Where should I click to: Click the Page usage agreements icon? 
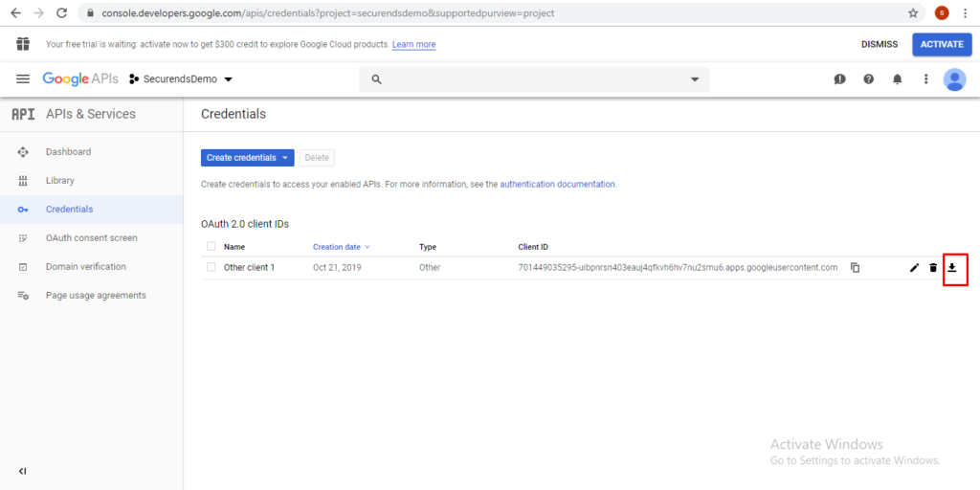coord(23,296)
